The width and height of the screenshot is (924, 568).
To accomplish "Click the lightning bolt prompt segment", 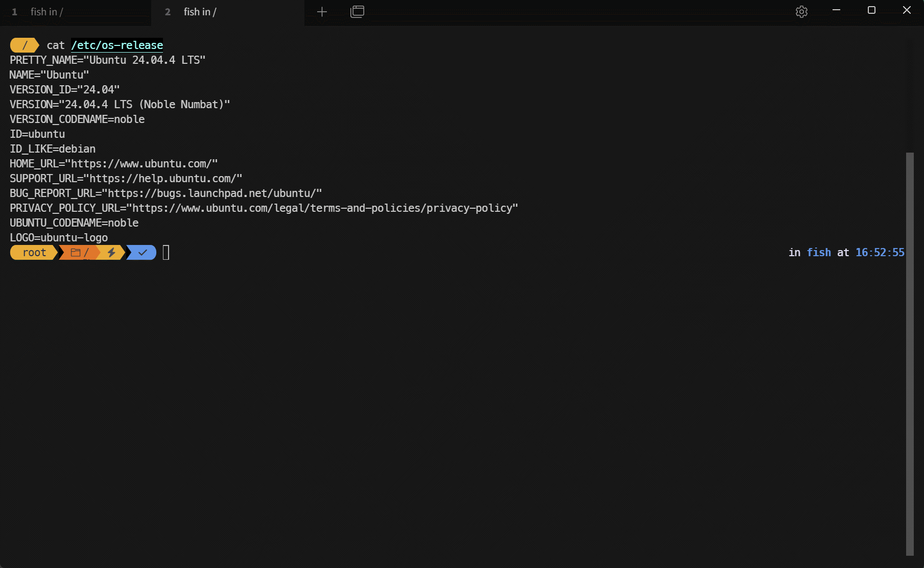I will [111, 253].
